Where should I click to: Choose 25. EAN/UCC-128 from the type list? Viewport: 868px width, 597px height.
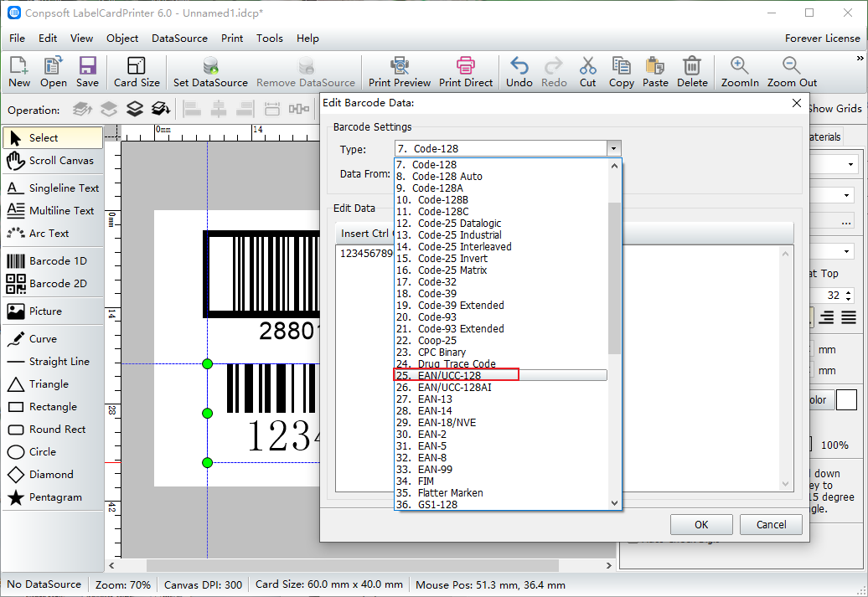(x=500, y=375)
